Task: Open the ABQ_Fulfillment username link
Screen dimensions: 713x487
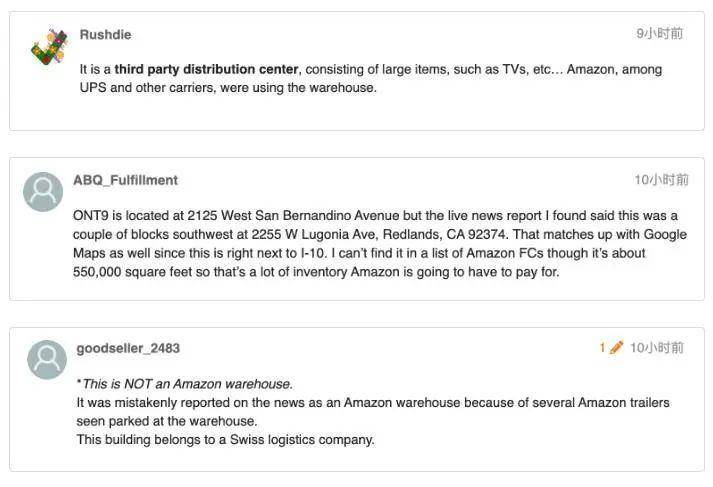Action: click(x=125, y=180)
